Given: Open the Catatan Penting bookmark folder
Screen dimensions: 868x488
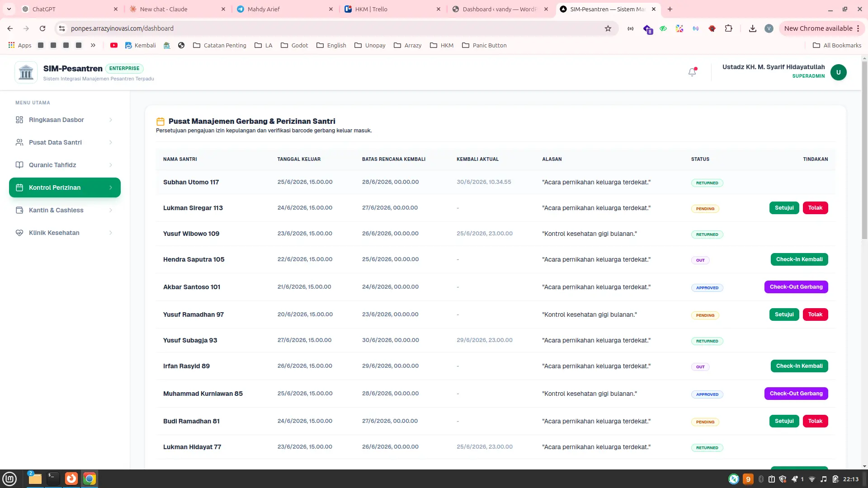Looking at the screenshot, I should [220, 45].
